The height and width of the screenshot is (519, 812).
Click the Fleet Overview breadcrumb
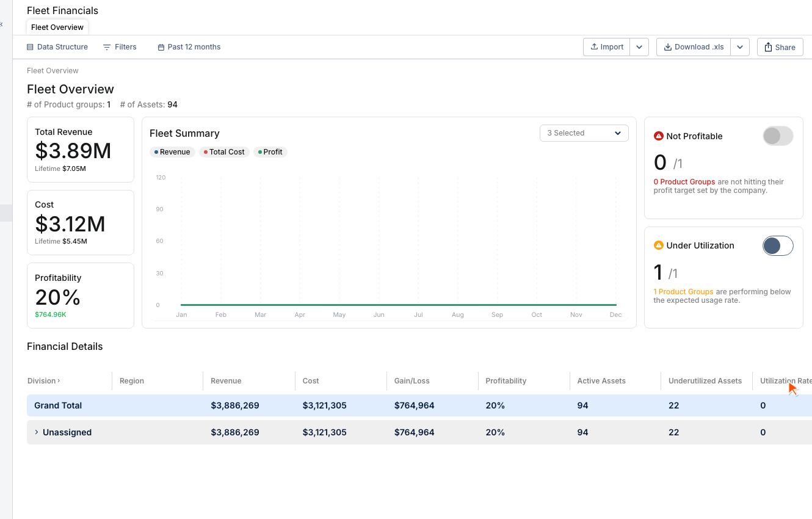53,71
